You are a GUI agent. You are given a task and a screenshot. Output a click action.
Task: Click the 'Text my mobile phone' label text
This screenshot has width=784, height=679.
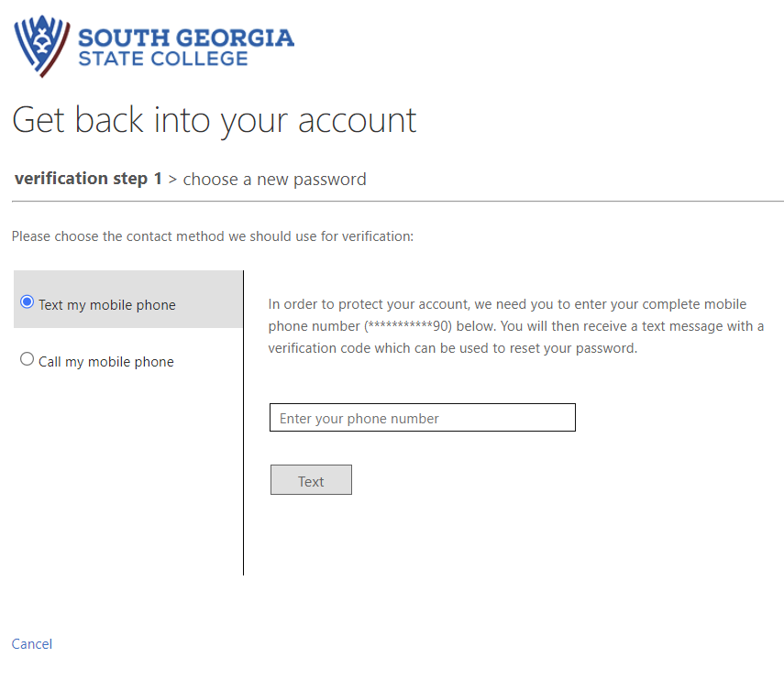click(106, 305)
